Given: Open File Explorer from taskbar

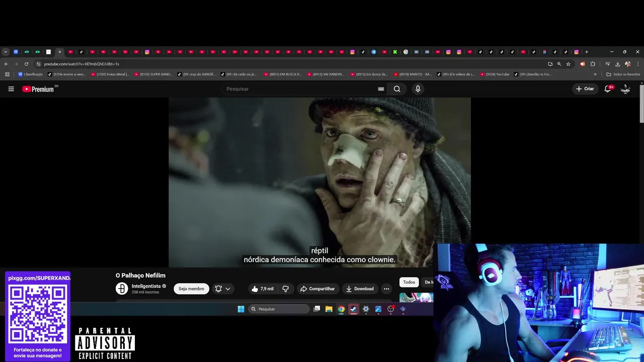Looking at the screenshot, I should coord(329,309).
